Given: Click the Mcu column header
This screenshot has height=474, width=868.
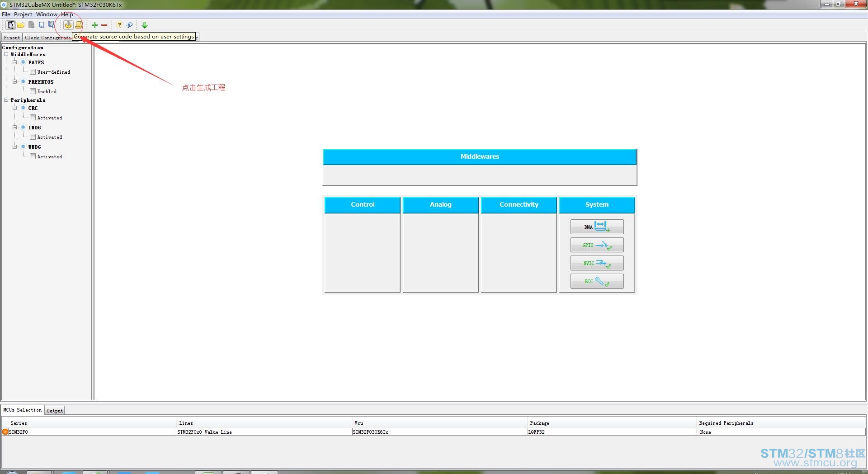Looking at the screenshot, I should click(439, 423).
